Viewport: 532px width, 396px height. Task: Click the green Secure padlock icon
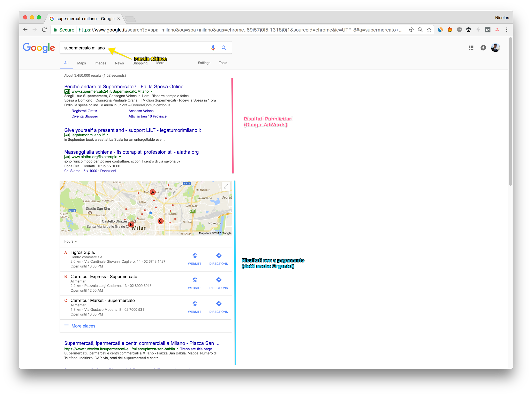[55, 30]
